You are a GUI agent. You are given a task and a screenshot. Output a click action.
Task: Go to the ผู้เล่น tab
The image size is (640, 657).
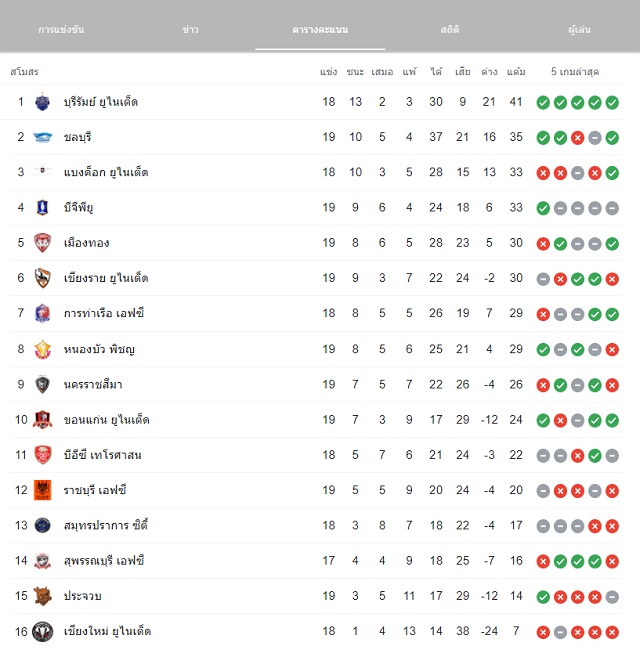tap(579, 29)
